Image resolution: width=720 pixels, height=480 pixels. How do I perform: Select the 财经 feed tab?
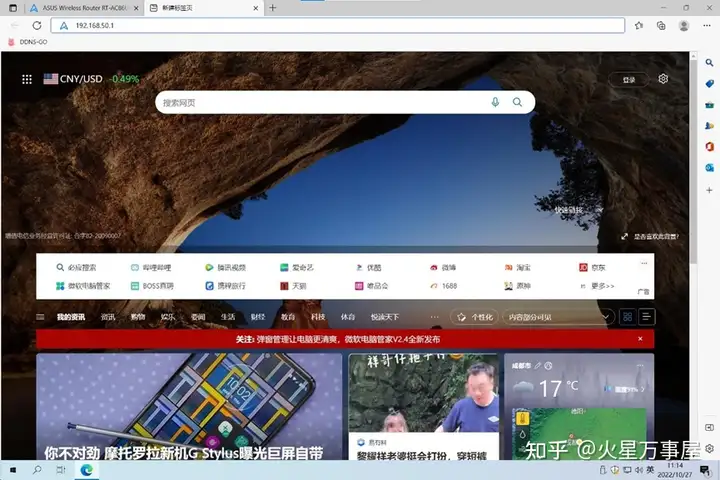pos(258,317)
